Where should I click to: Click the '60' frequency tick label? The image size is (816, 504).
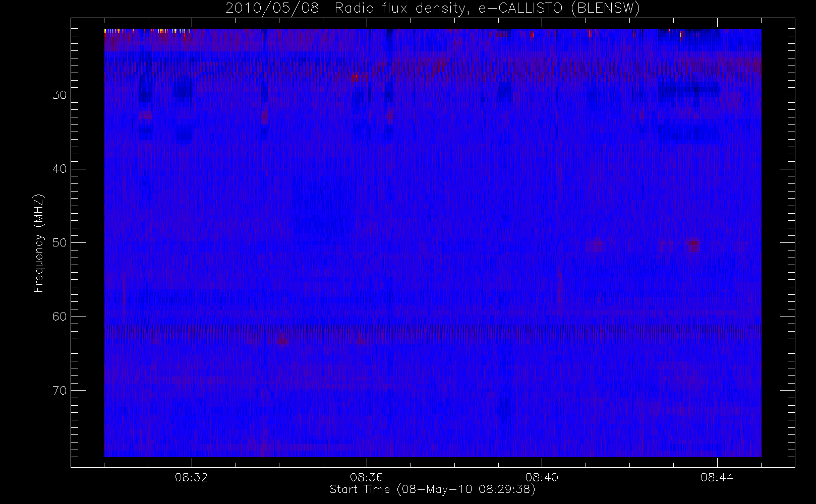pos(60,317)
